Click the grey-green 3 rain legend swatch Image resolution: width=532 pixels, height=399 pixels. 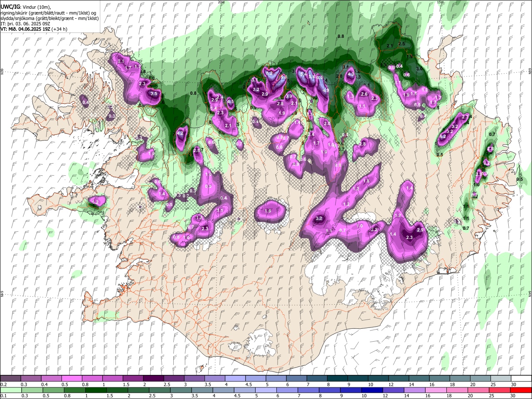click(180, 390)
